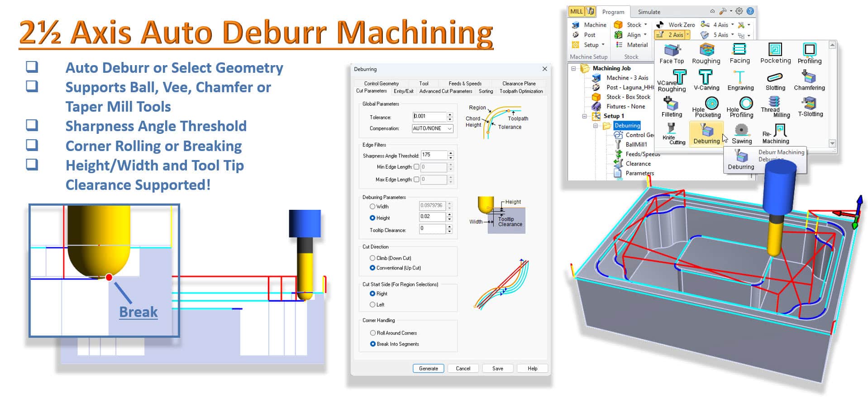This screenshot has width=868, height=397.
Task: Collapse the Machining Job tree node
Action: coord(574,68)
